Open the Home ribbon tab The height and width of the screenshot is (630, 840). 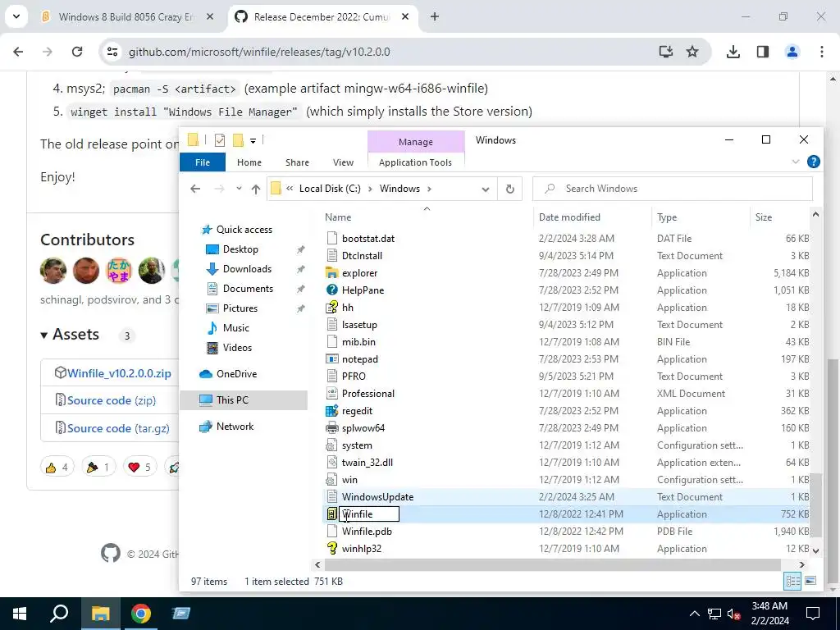[x=249, y=162]
